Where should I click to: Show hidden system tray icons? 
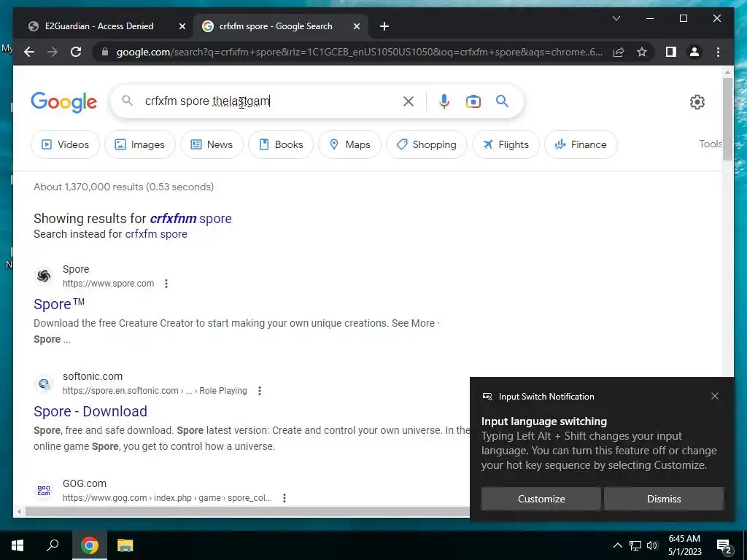click(617, 545)
